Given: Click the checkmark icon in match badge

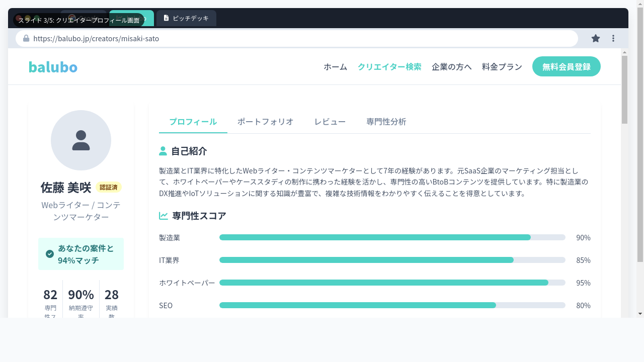Looking at the screenshot, I should pos(50,254).
